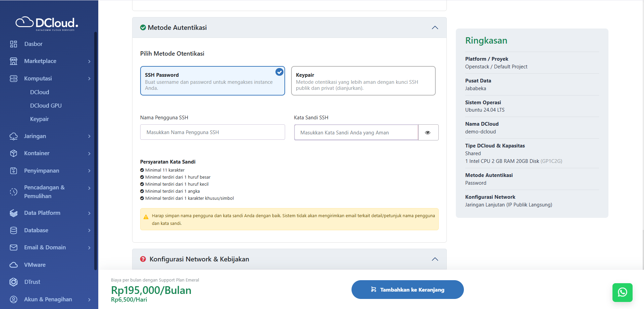Click the Kontainer cube icon
The width and height of the screenshot is (644, 309).
click(13, 153)
